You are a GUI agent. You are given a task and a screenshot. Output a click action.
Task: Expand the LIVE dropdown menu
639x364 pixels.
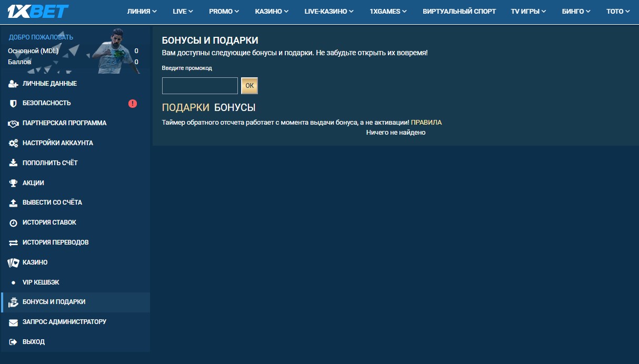tap(183, 11)
